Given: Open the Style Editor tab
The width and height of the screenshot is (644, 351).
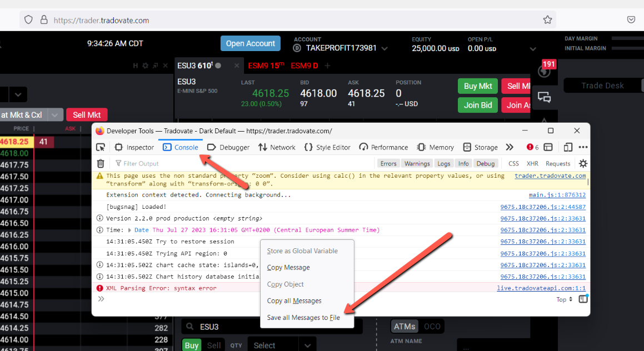Looking at the screenshot, I should (x=327, y=147).
